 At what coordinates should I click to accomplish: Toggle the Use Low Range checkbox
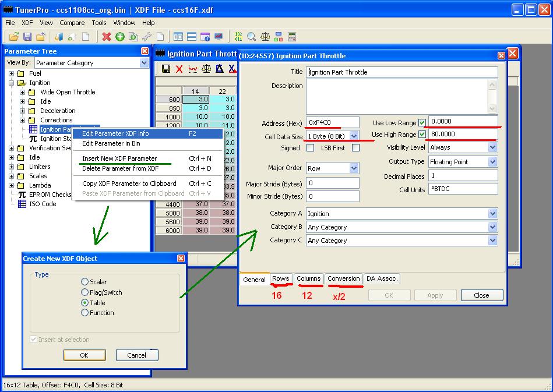click(x=422, y=123)
